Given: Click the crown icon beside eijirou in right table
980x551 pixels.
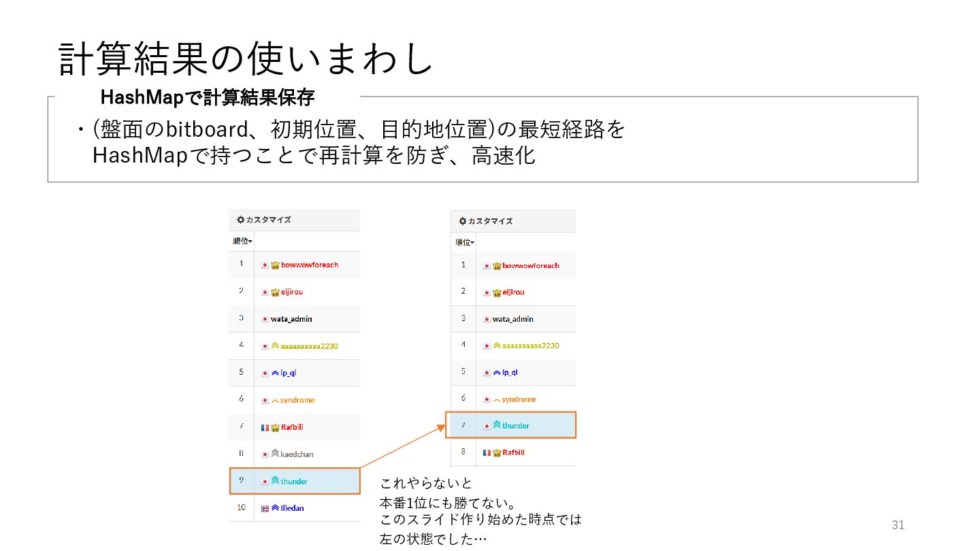Looking at the screenshot, I should (x=497, y=293).
